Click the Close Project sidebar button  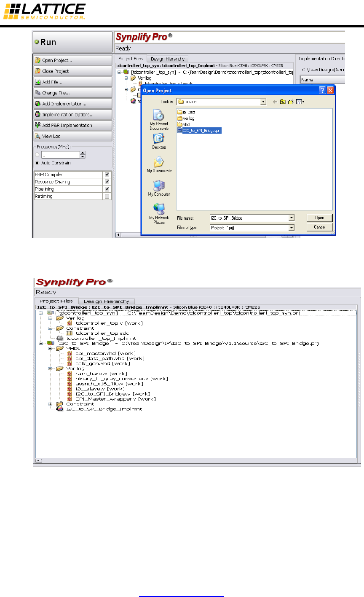(72, 71)
